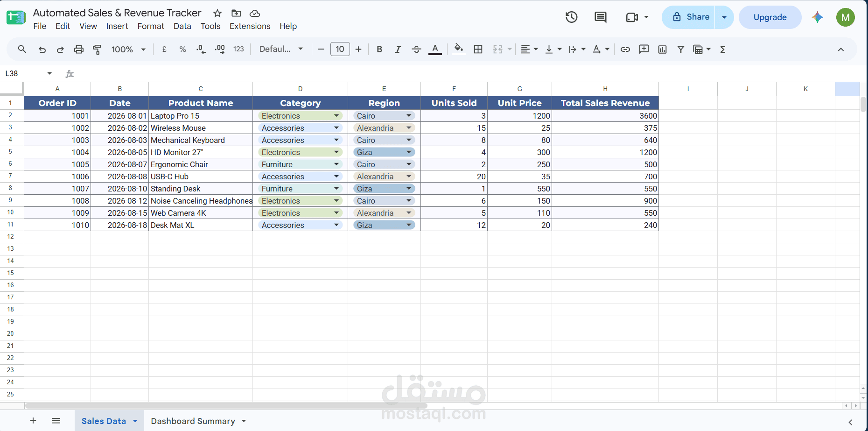This screenshot has width=868, height=431.
Task: Open the comments panel icon
Action: 601,17
